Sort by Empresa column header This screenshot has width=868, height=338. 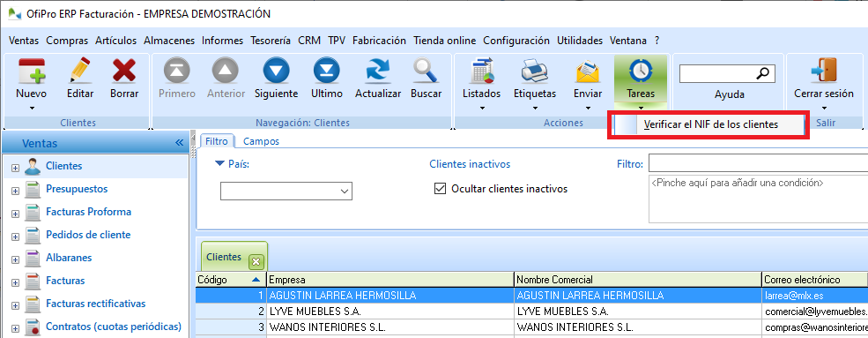pyautogui.click(x=390, y=279)
